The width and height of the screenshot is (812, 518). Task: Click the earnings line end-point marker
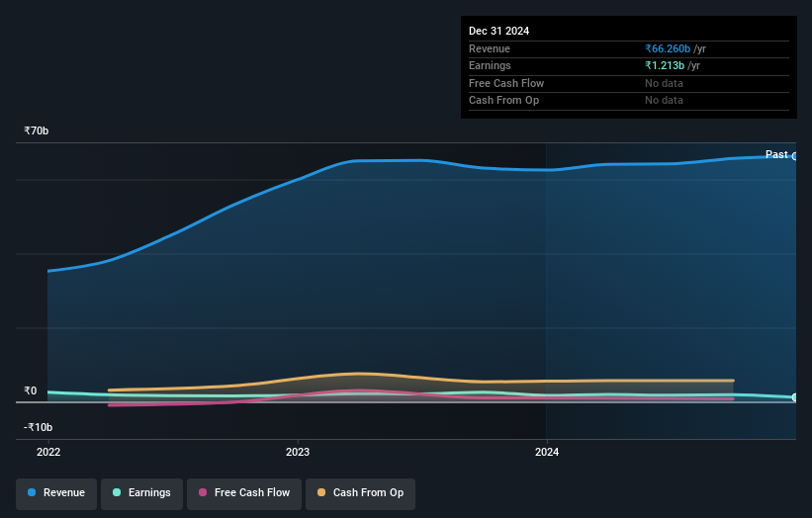pyautogui.click(x=795, y=397)
